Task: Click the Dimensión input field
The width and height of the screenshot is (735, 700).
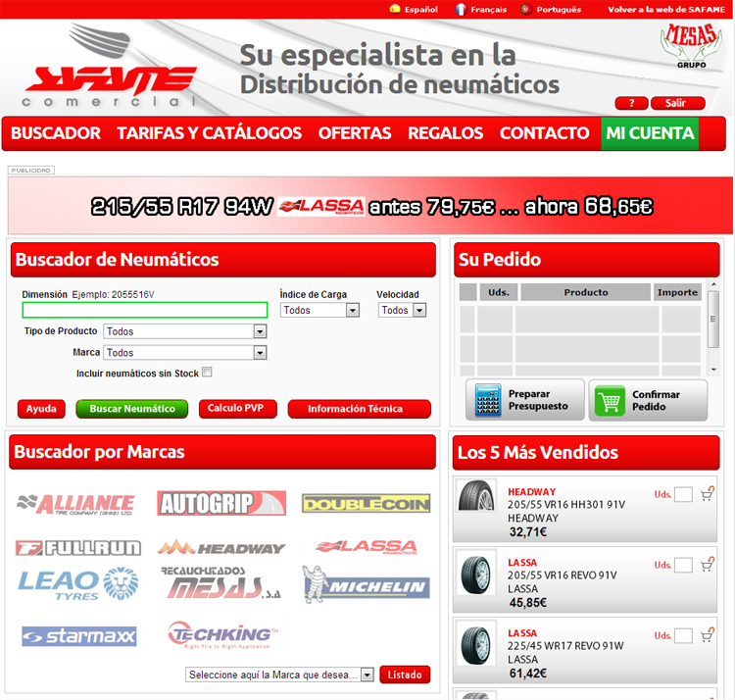Action: tap(145, 310)
